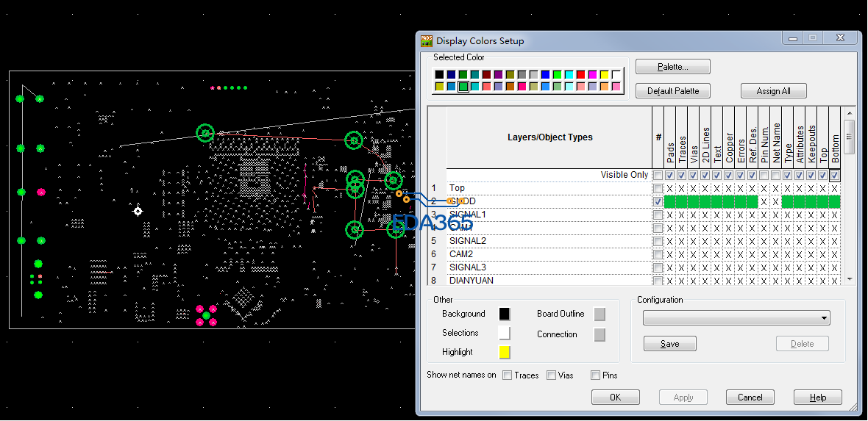This screenshot has height=421, width=868.
Task: Click the Cancel button
Action: 750,397
